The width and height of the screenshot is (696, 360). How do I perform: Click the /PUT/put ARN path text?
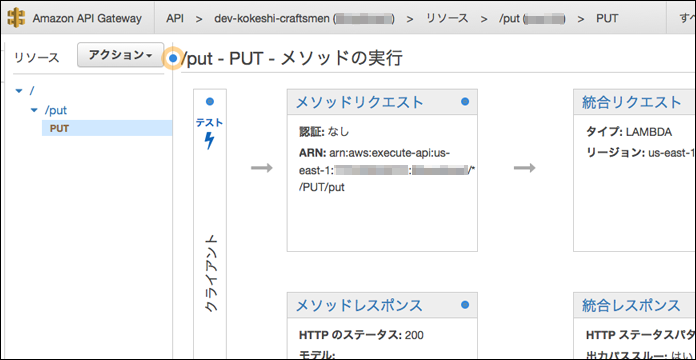tap(322, 188)
